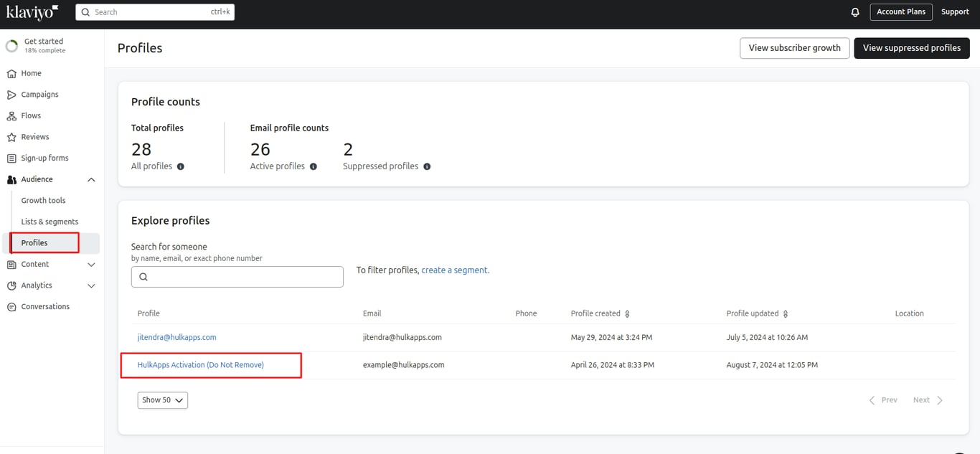
Task: Click the info icon beside Suppressed profiles
Action: pyautogui.click(x=427, y=166)
